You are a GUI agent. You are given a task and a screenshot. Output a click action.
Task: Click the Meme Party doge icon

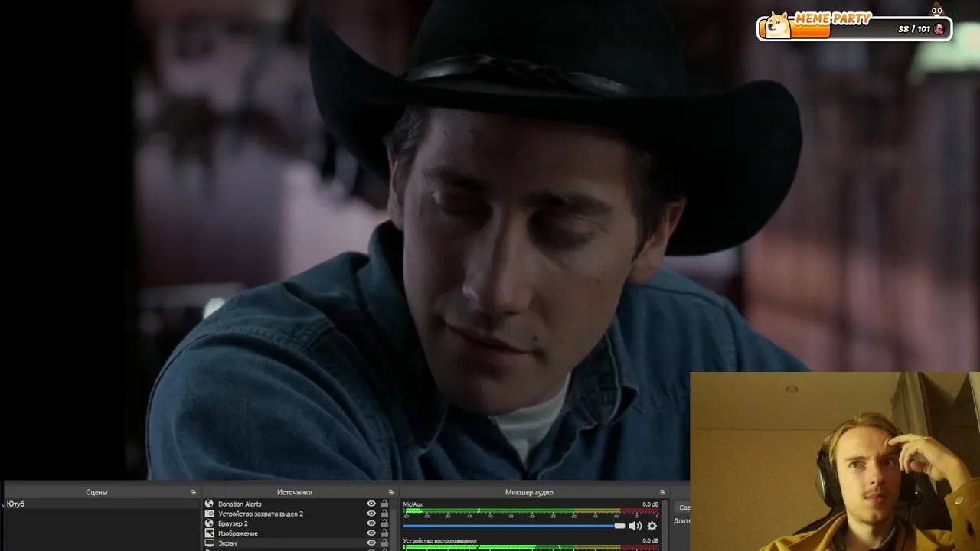coord(779,24)
